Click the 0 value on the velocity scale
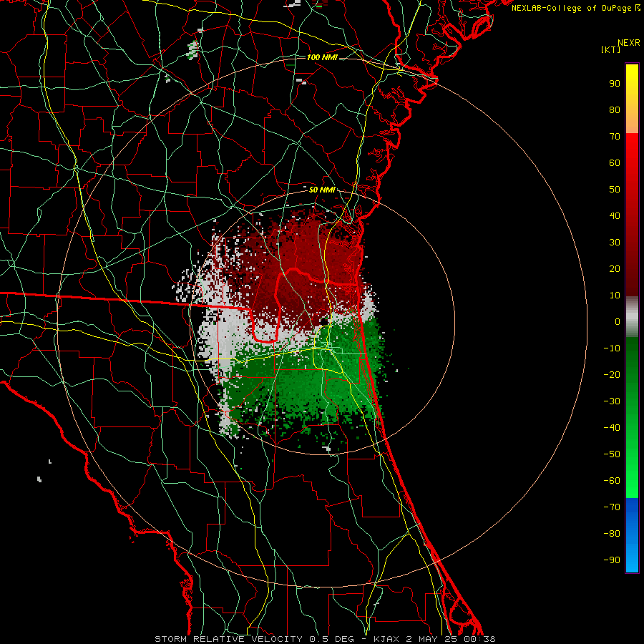The image size is (644, 644). pos(618,322)
